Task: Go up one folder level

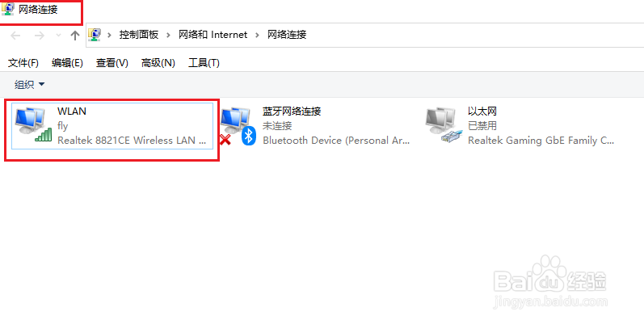Action: (75, 36)
